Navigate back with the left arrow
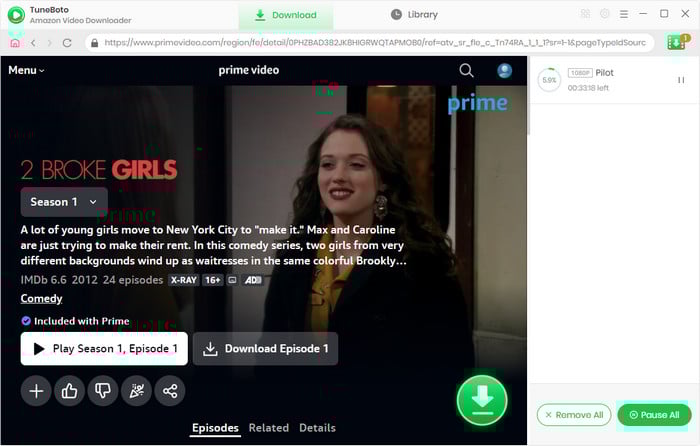This screenshot has height=446, width=700. [33, 43]
